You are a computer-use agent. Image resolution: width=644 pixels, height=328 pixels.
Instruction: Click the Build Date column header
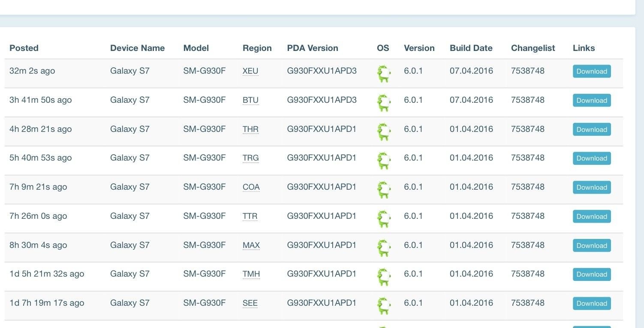(x=471, y=48)
